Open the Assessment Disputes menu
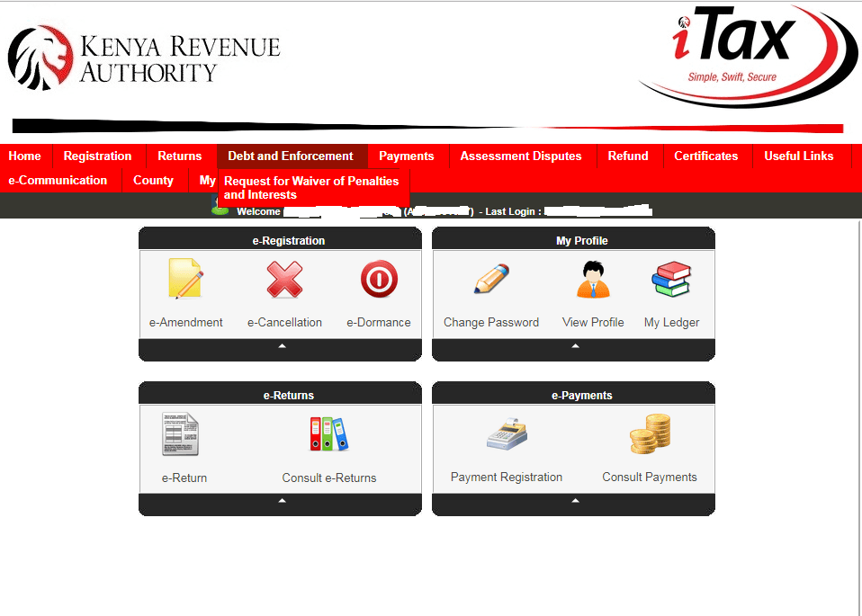The height and width of the screenshot is (616, 862). pyautogui.click(x=521, y=156)
